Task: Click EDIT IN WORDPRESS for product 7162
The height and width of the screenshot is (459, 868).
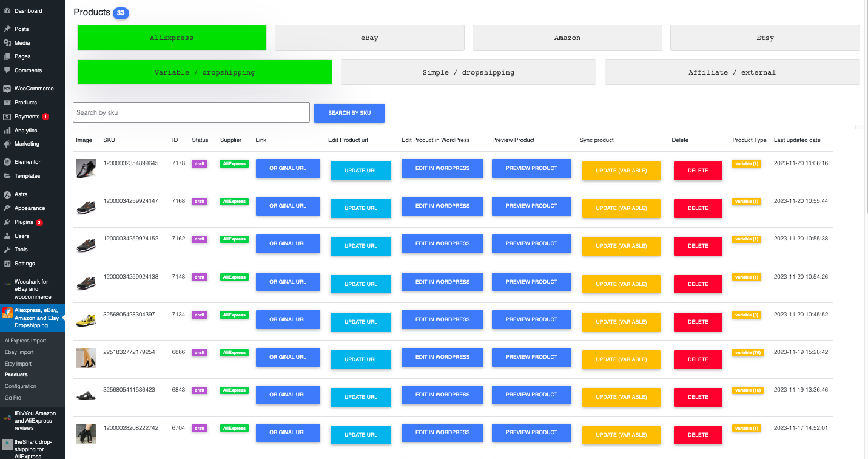Action: 442,243
